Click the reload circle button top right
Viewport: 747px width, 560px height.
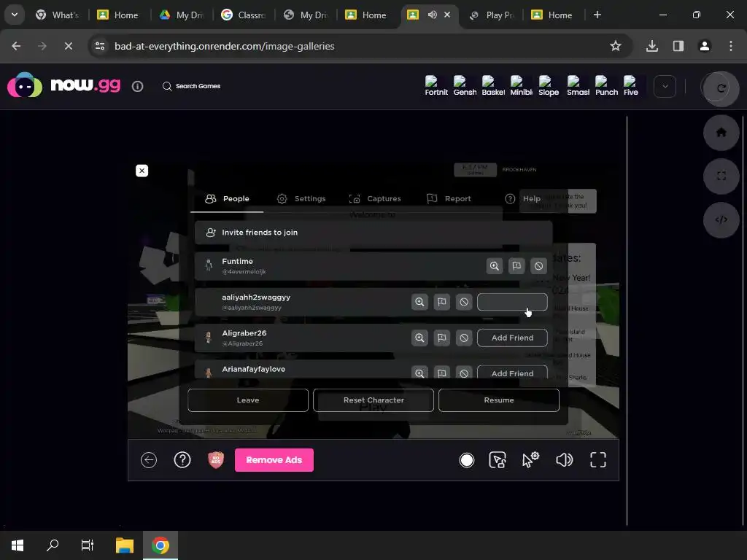point(720,87)
